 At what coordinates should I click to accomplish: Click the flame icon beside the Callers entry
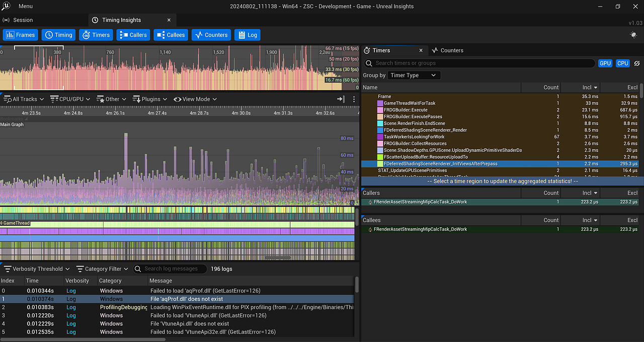370,202
